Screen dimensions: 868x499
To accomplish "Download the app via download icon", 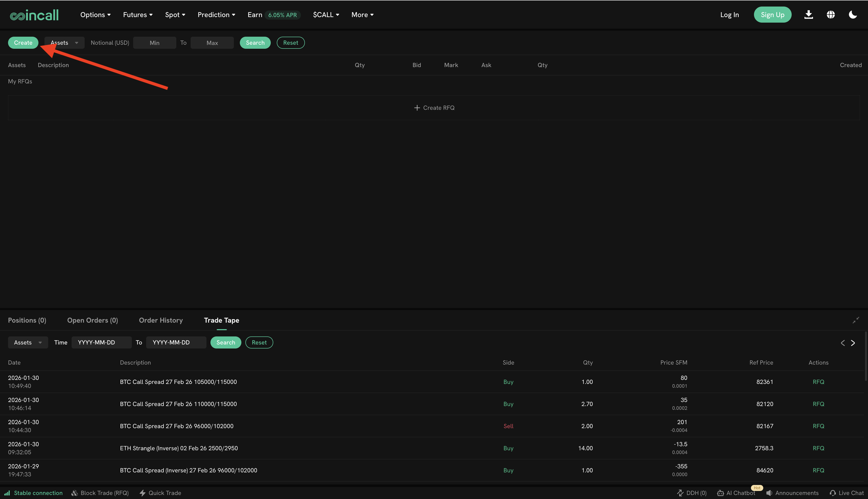I will pyautogui.click(x=808, y=15).
